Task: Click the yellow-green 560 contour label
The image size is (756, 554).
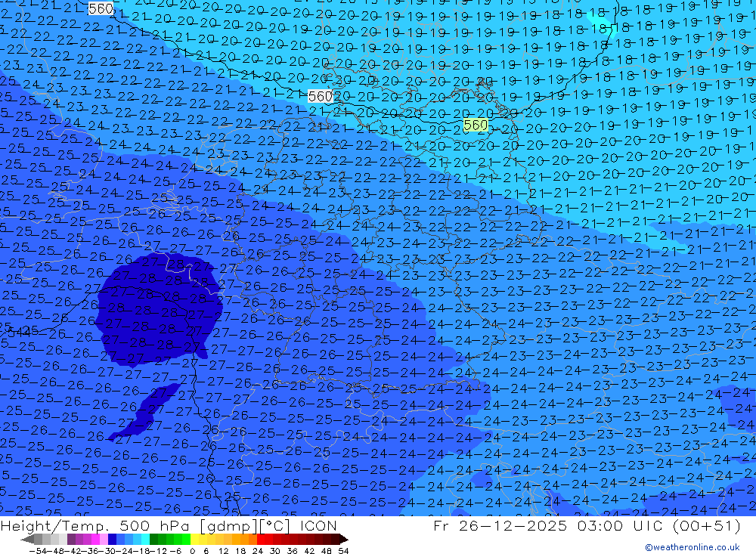Action: pyautogui.click(x=476, y=125)
